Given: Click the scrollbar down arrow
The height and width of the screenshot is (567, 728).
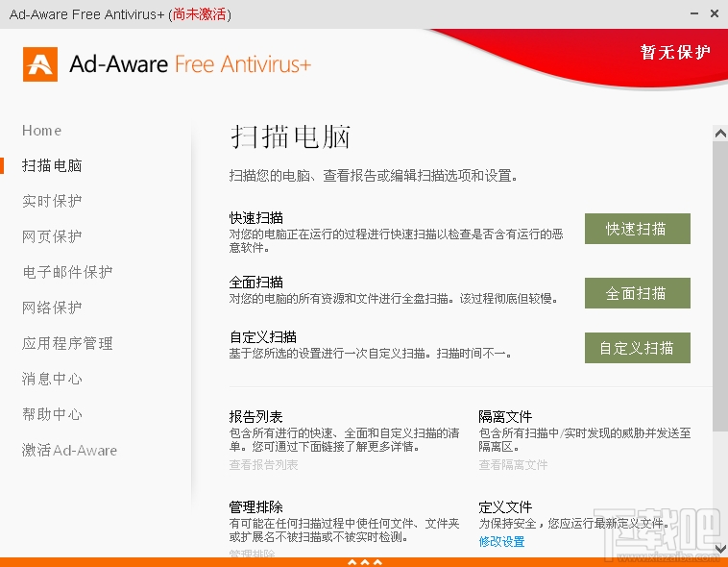Looking at the screenshot, I should click(x=720, y=549).
